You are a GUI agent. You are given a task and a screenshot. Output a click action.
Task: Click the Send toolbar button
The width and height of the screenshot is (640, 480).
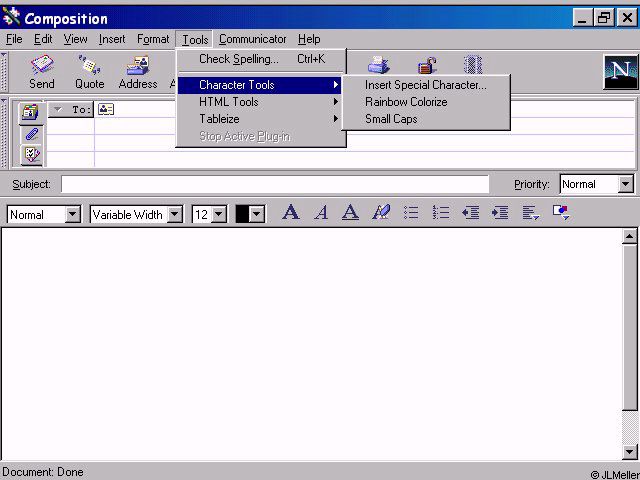coord(42,72)
